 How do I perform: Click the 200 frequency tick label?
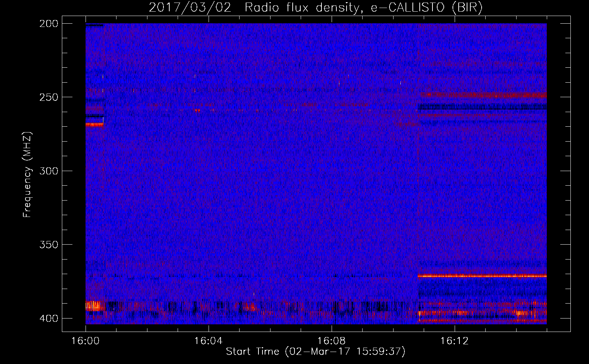pyautogui.click(x=48, y=24)
